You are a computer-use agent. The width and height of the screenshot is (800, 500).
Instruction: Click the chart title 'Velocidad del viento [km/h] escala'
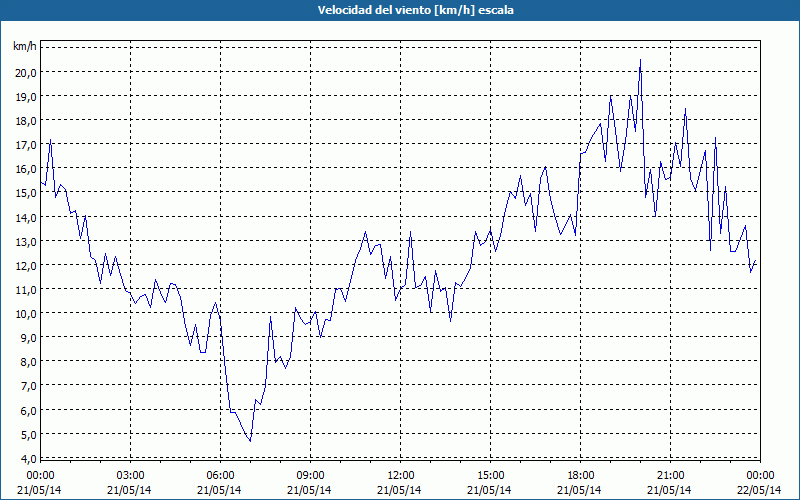coord(415,10)
